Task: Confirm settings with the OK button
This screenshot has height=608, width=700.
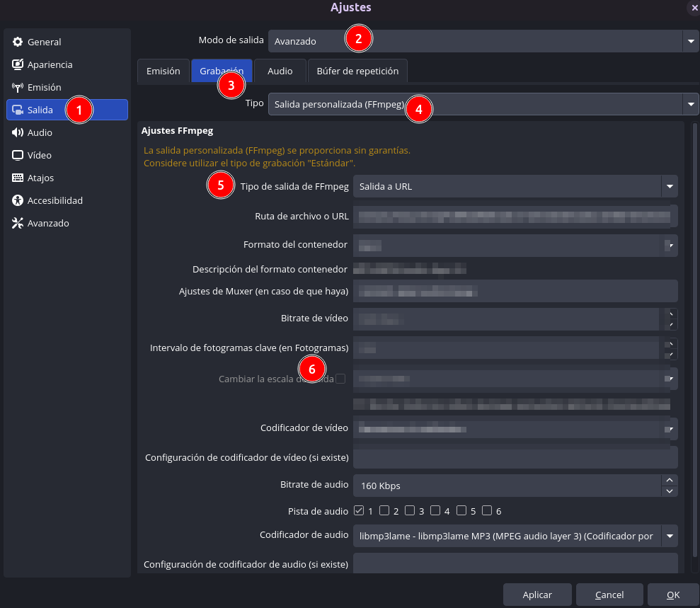Action: click(x=673, y=595)
